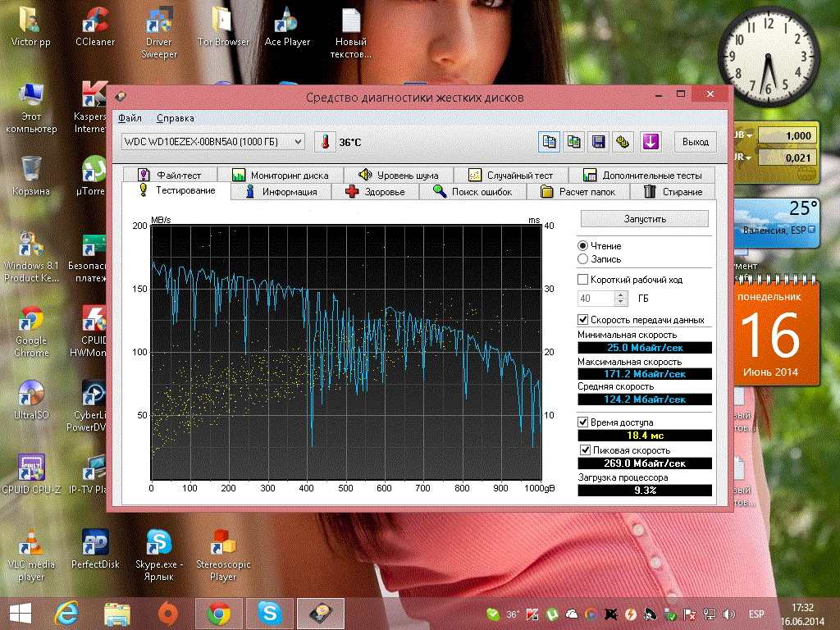
Task: Uncheck the Время доступа checkbox
Action: click(583, 422)
